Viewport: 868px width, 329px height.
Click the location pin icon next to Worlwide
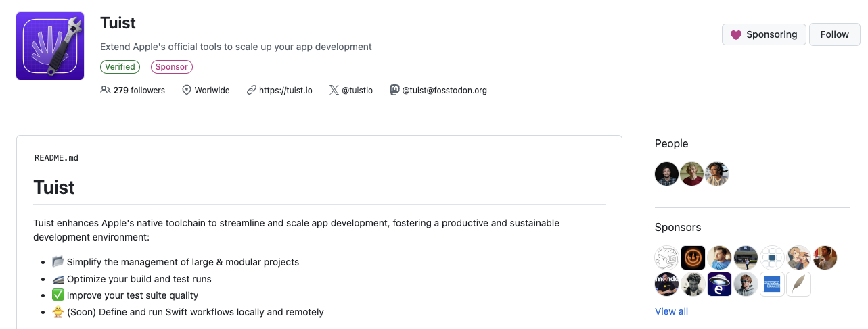click(187, 90)
